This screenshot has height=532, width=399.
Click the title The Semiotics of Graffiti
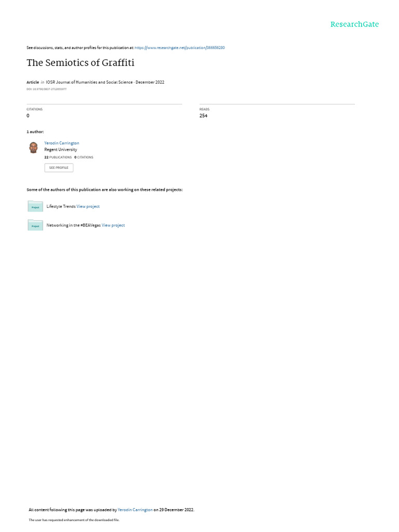[81, 63]
